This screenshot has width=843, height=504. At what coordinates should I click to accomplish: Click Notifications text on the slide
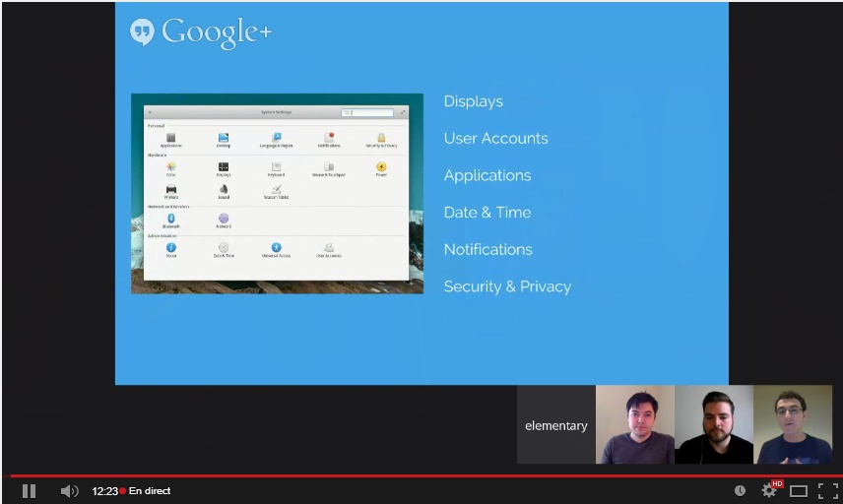click(x=488, y=249)
